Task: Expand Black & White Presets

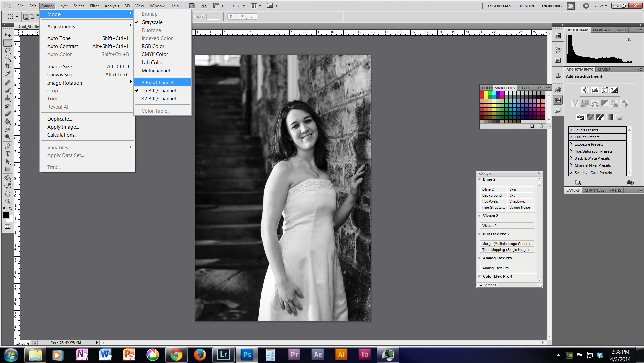Action: (x=571, y=158)
